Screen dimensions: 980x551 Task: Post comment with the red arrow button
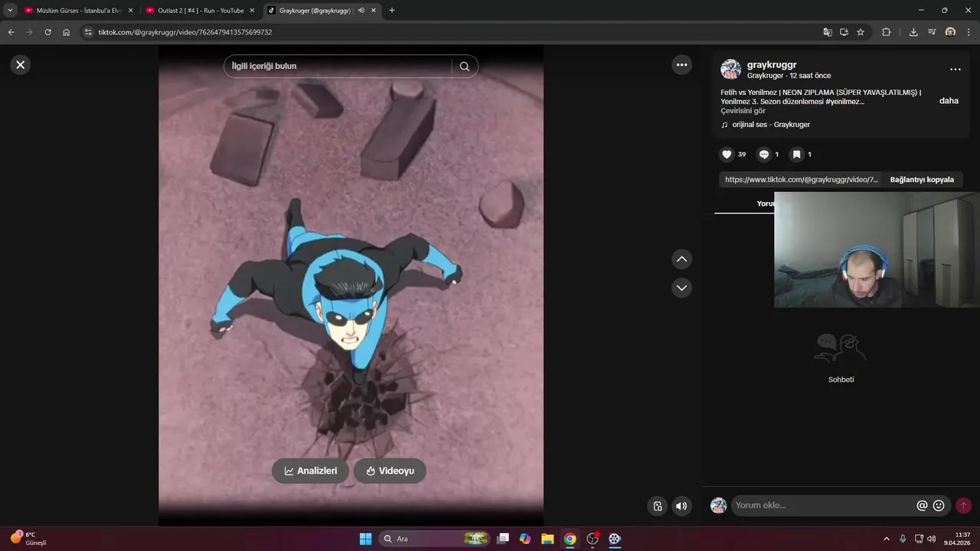(963, 505)
